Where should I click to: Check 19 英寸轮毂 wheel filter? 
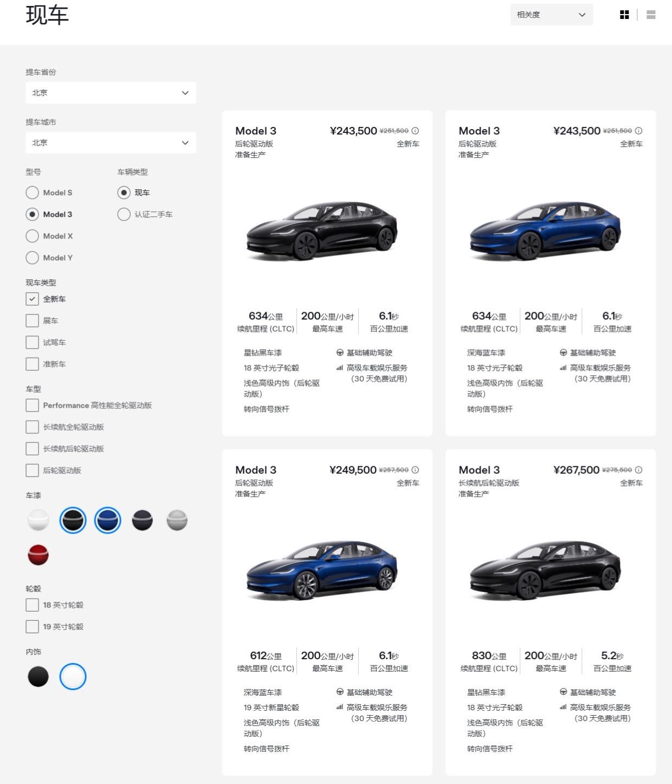tap(32, 626)
